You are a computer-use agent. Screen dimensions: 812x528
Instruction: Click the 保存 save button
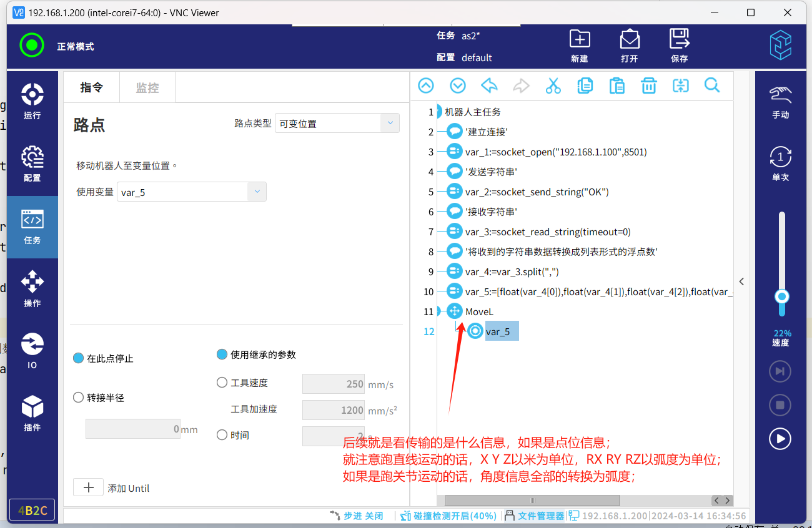pos(679,46)
